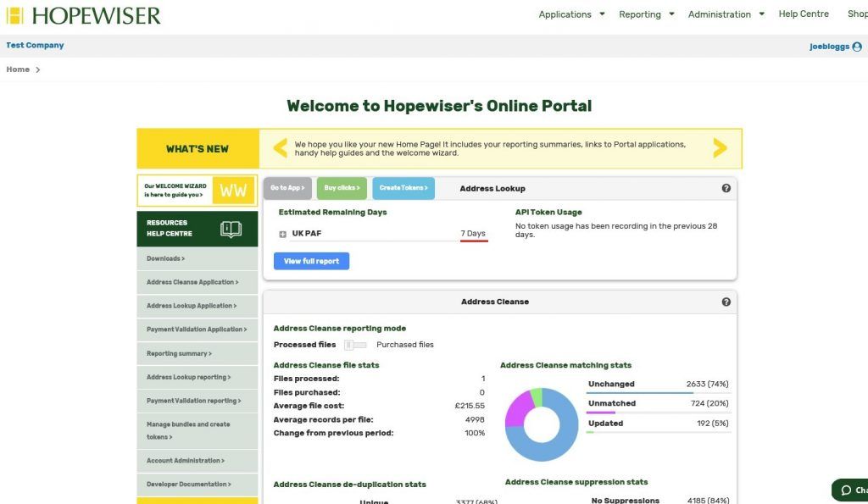This screenshot has height=504, width=868.
Task: Open the Reporting dropdown menu
Action: (646, 14)
